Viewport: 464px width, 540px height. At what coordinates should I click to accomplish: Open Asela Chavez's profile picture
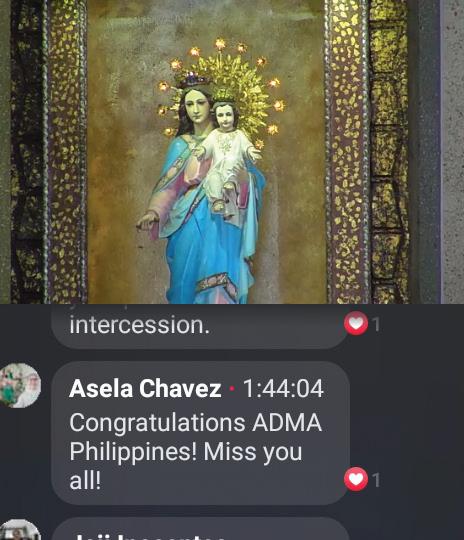(20, 385)
